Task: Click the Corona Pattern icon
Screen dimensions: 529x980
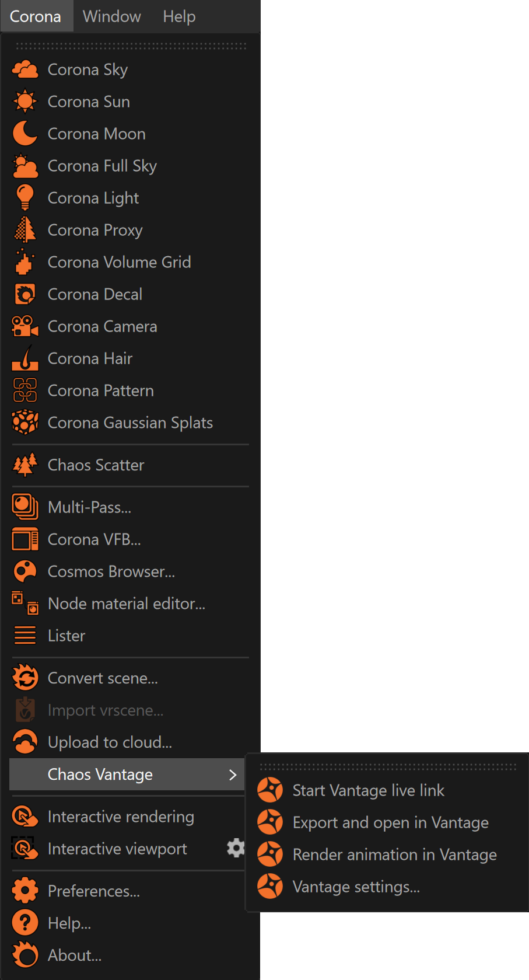Action: click(x=25, y=390)
